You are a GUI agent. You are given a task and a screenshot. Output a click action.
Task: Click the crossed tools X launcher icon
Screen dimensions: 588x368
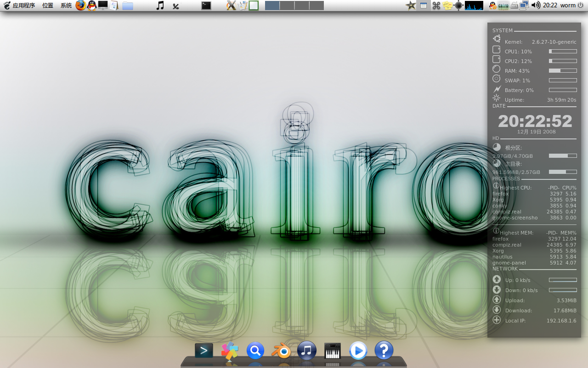click(231, 6)
